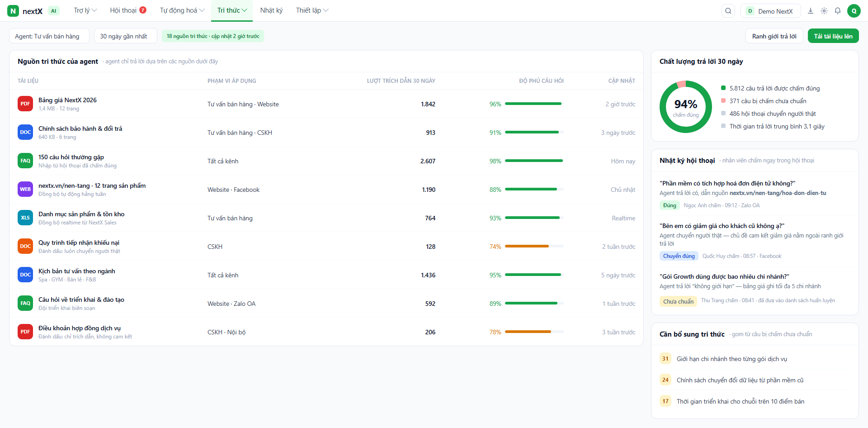Screen dimensions: 868x428
Task: Click the 94% chấm đúng donut chart
Action: pyautogui.click(x=686, y=107)
